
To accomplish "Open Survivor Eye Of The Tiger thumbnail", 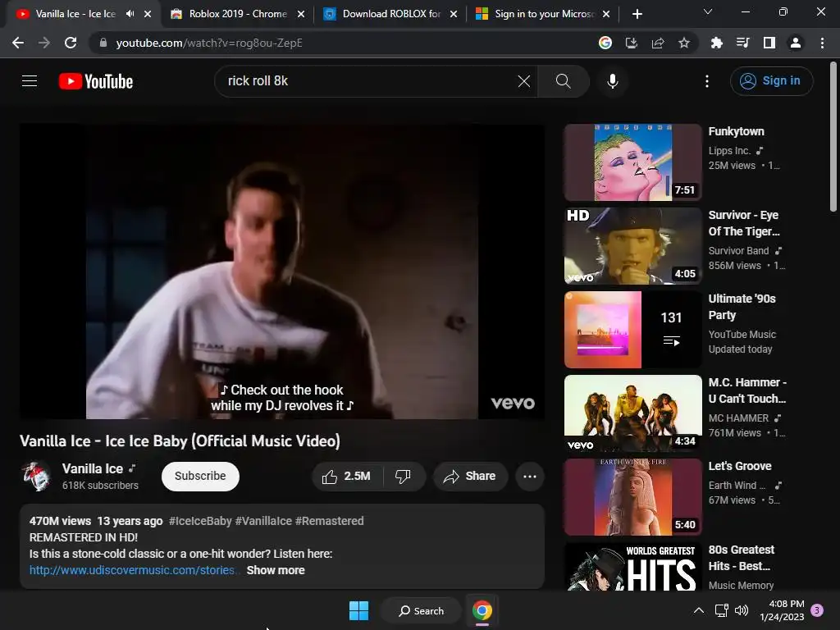I will tap(632, 246).
